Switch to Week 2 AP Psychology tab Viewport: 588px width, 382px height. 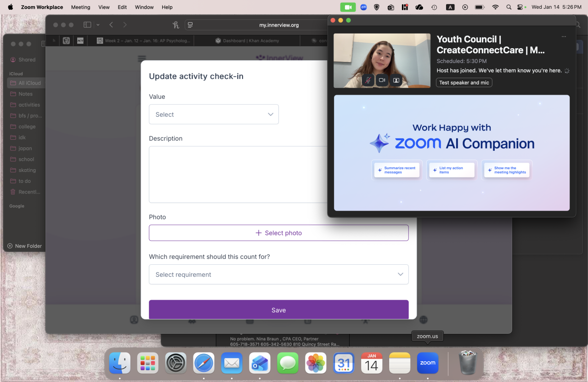pos(143,40)
